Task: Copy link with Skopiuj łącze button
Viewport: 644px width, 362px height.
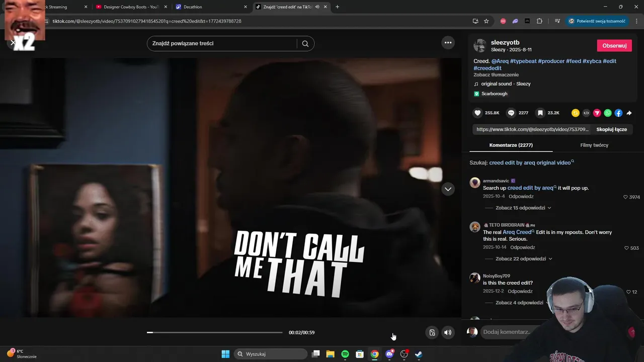Action: [x=611, y=129]
